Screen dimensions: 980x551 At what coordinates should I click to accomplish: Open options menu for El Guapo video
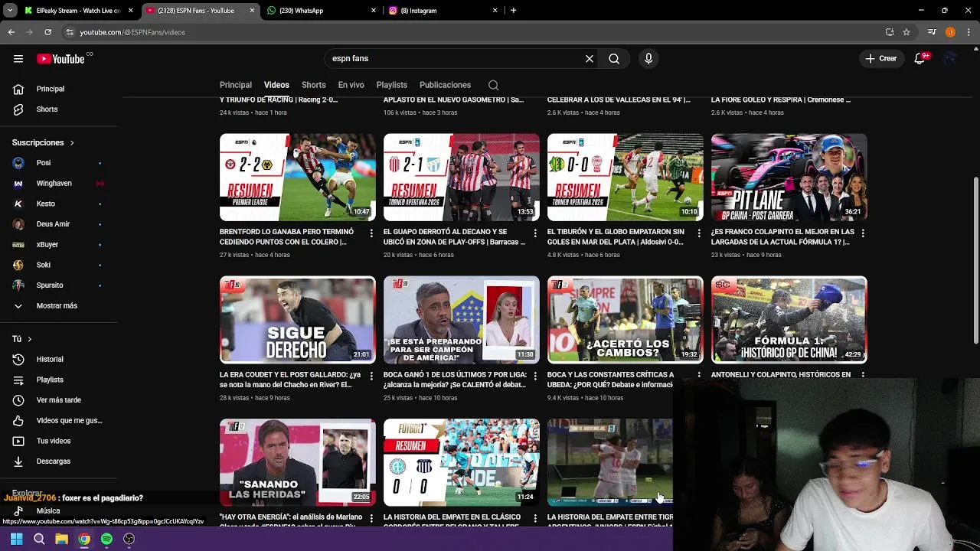535,233
